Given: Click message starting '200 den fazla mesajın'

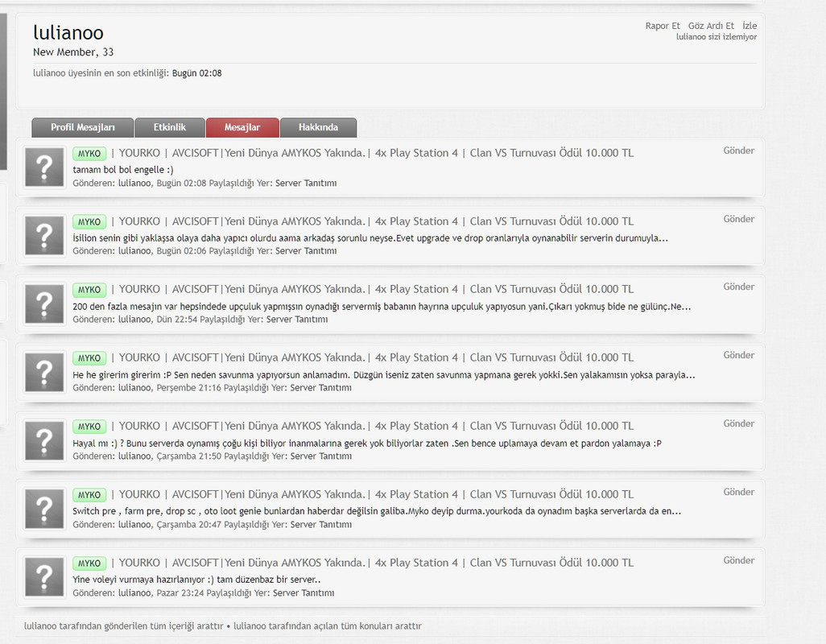Looking at the screenshot, I should [382, 307].
